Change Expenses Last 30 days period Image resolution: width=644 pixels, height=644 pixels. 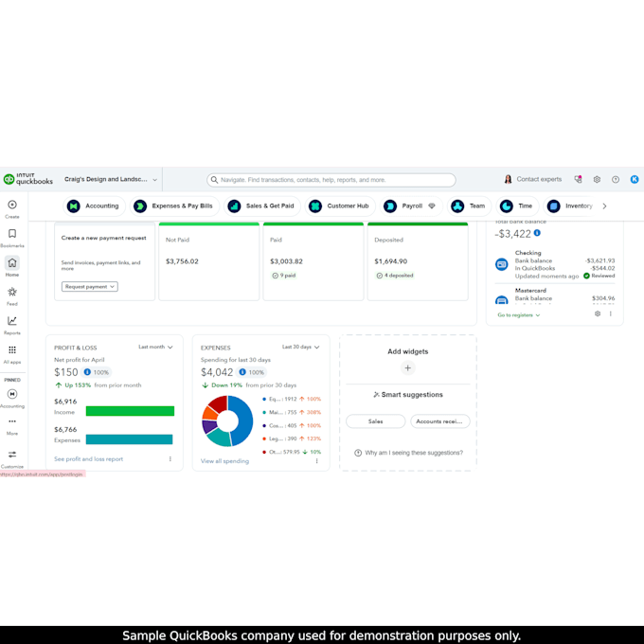(300, 347)
